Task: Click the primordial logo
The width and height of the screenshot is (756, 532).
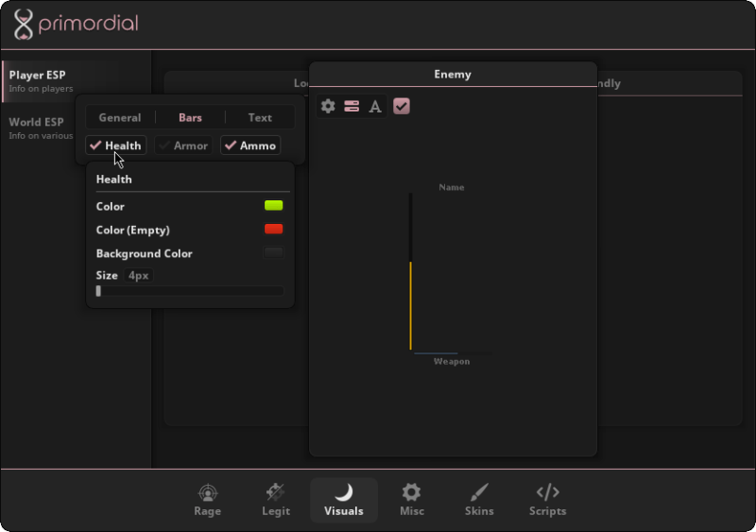Action: click(x=77, y=24)
